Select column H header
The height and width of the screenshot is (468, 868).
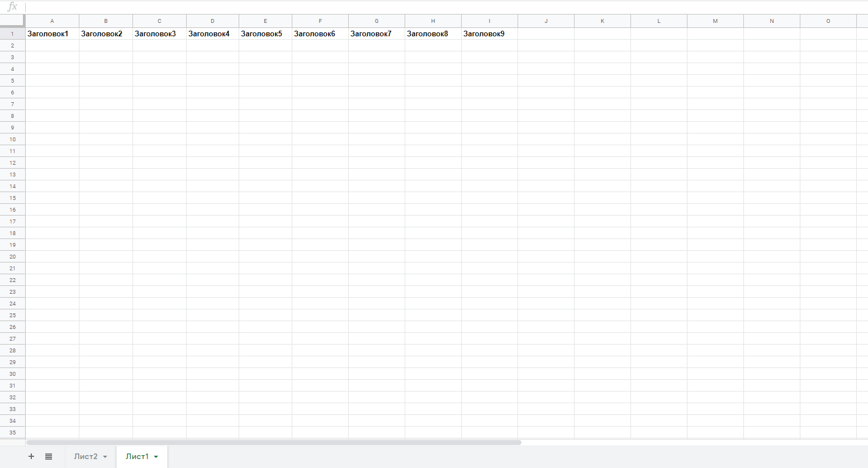pos(433,21)
